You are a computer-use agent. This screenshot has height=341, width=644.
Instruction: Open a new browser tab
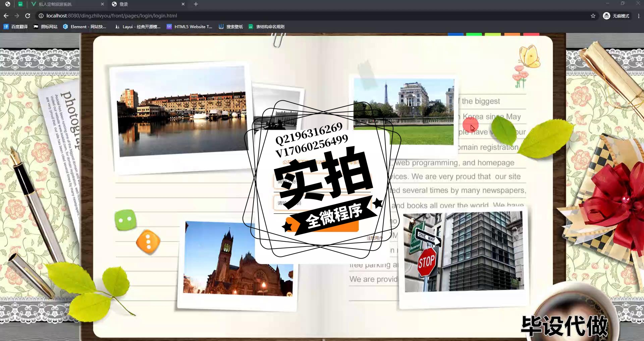click(196, 4)
